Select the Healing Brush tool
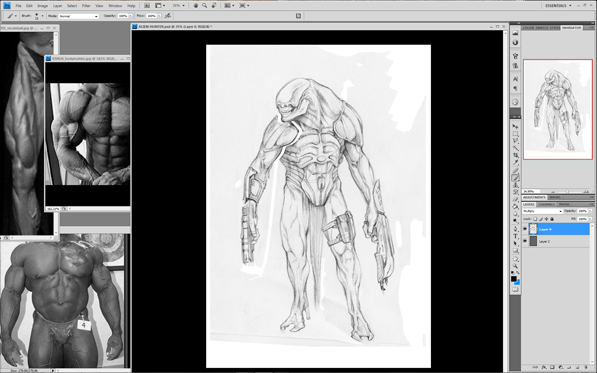Image resolution: width=597 pixels, height=373 pixels. pyautogui.click(x=515, y=171)
